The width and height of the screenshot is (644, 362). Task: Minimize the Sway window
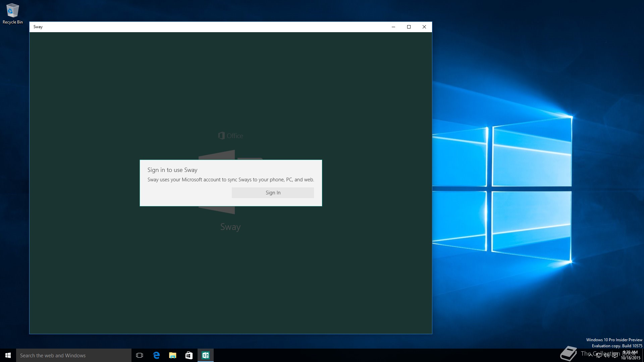tap(393, 27)
